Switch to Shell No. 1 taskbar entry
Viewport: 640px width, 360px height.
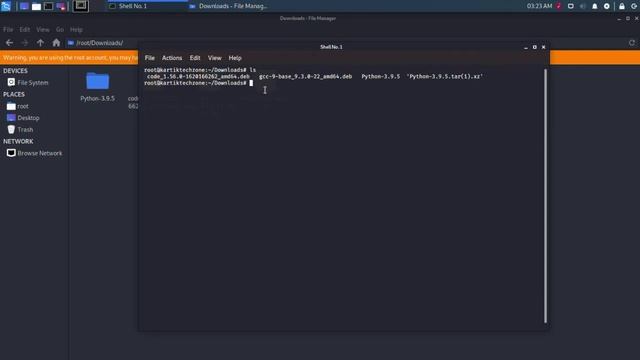point(147,6)
